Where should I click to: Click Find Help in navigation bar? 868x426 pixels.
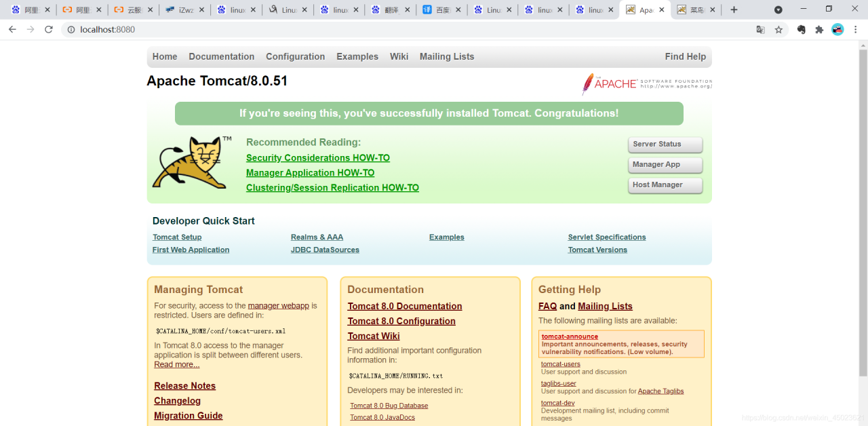coord(686,56)
